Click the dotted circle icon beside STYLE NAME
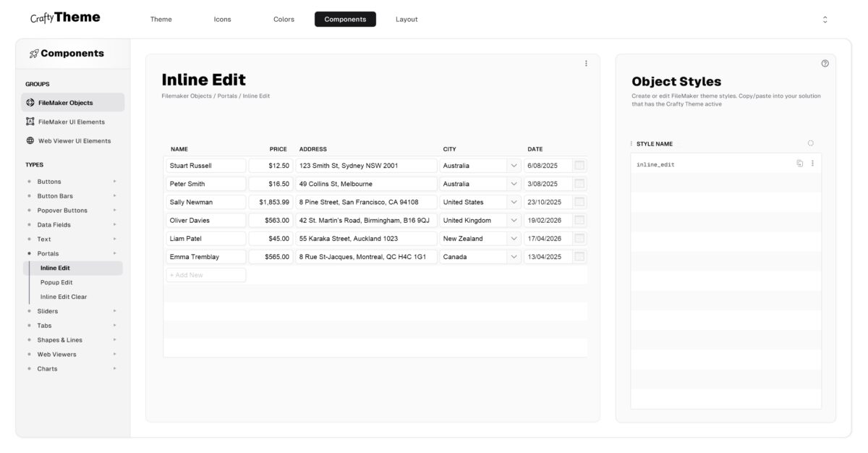Image resolution: width=868 pixels, height=453 pixels. 811,143
